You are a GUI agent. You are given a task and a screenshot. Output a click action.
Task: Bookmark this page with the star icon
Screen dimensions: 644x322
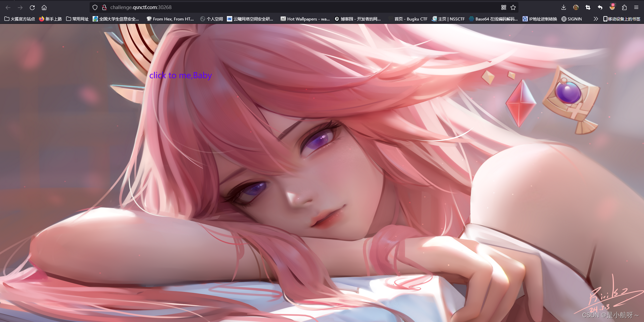click(513, 7)
